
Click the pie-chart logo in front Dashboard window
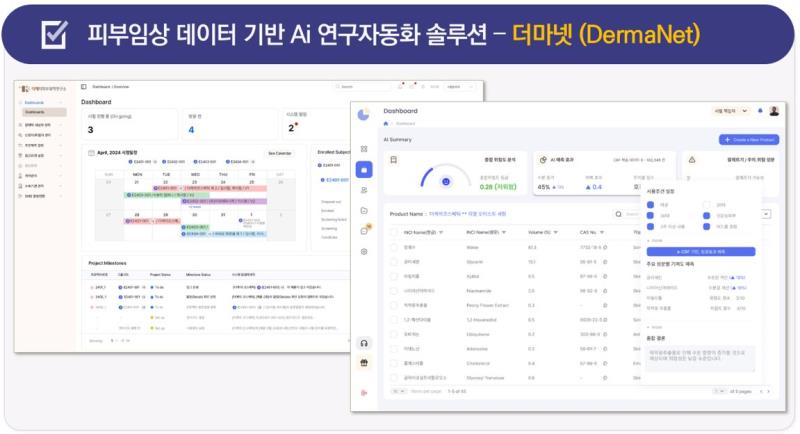tap(363, 115)
